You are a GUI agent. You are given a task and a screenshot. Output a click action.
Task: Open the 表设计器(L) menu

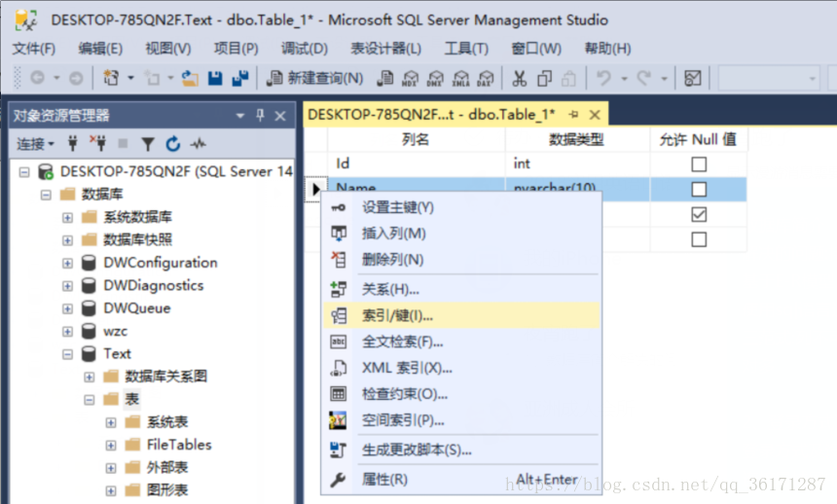(385, 49)
